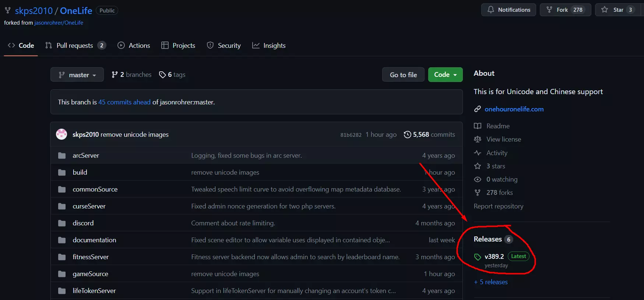View the 6 tags list

[172, 75]
